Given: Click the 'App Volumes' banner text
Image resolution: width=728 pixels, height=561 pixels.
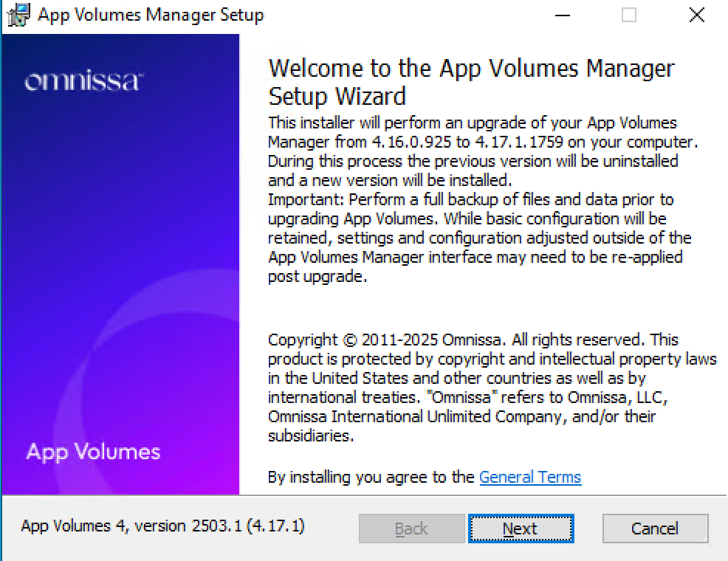Looking at the screenshot, I should coord(93,452).
